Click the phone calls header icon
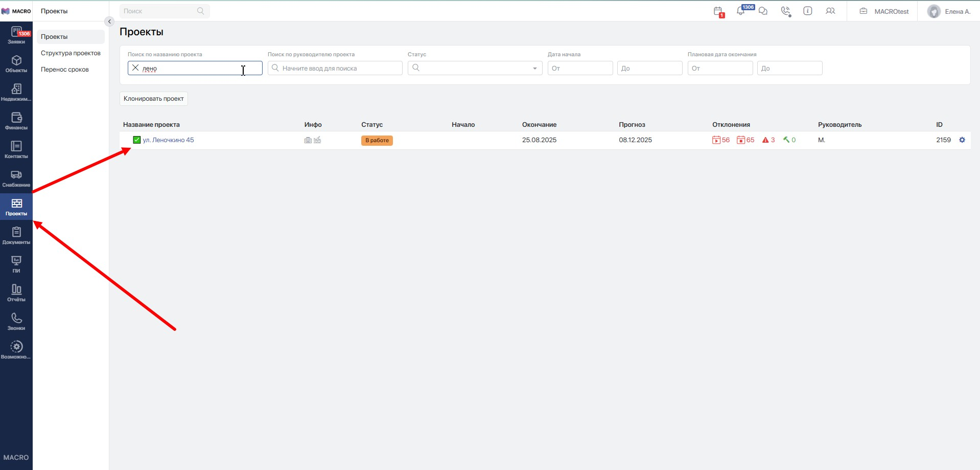This screenshot has width=980, height=470. tap(785, 11)
